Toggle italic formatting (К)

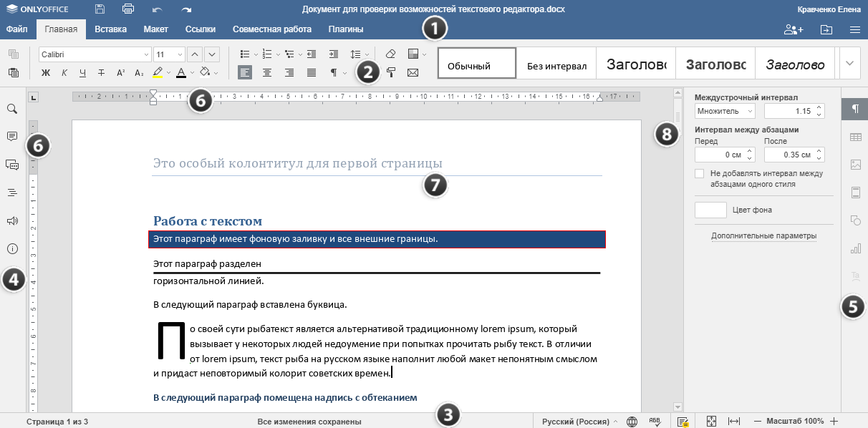[x=64, y=72]
